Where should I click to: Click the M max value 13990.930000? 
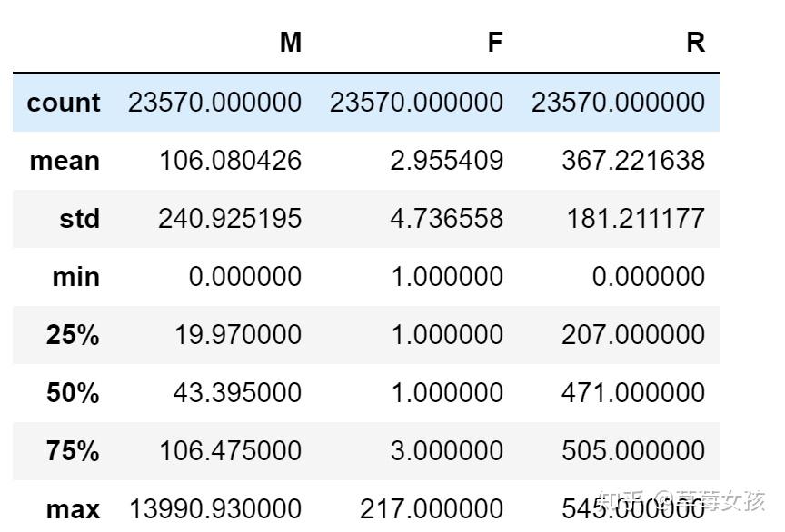coord(215,509)
